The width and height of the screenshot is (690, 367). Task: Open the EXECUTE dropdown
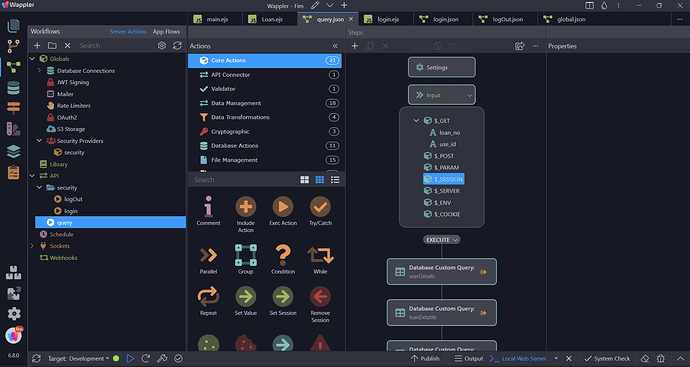tap(442, 239)
